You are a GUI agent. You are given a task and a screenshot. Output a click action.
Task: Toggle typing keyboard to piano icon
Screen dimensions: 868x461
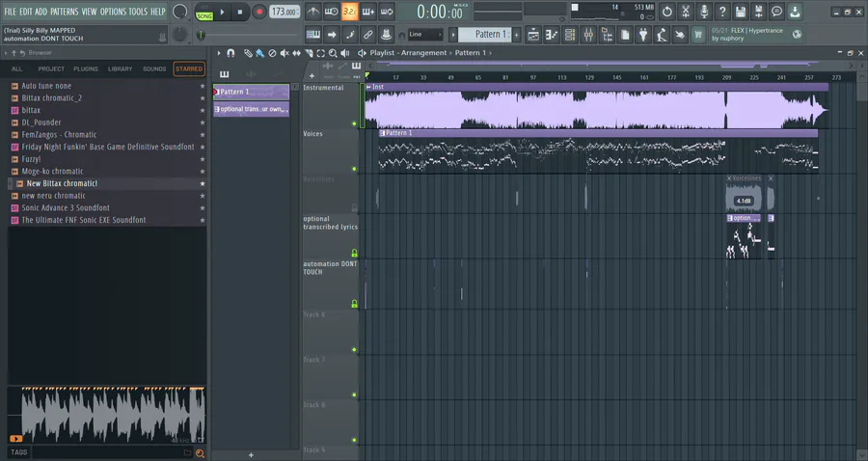point(313,35)
